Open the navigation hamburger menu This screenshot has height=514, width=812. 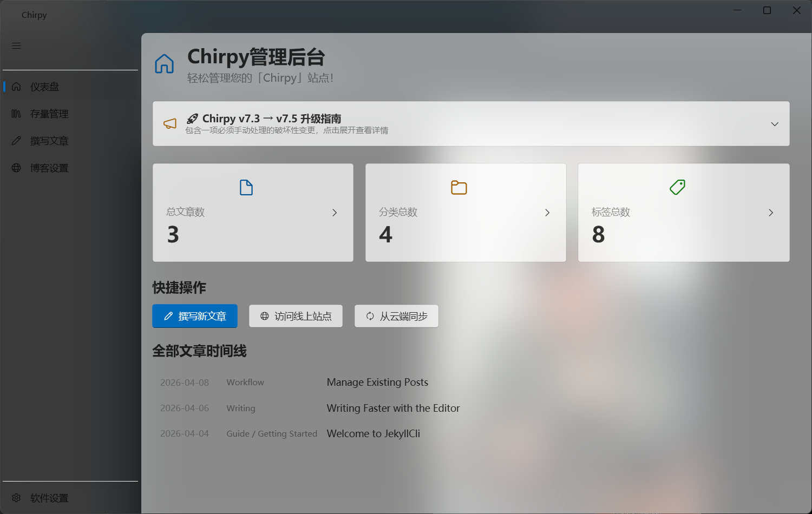16,45
